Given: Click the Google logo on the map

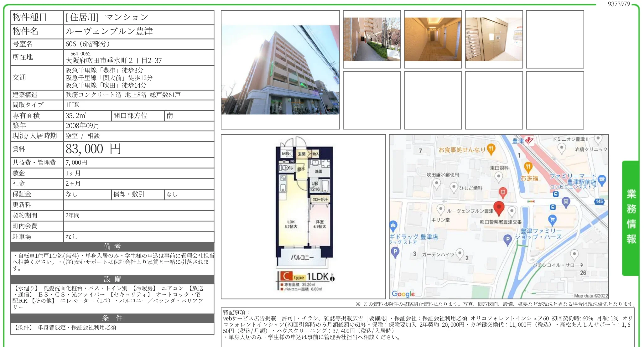Looking at the screenshot, I should (403, 294).
